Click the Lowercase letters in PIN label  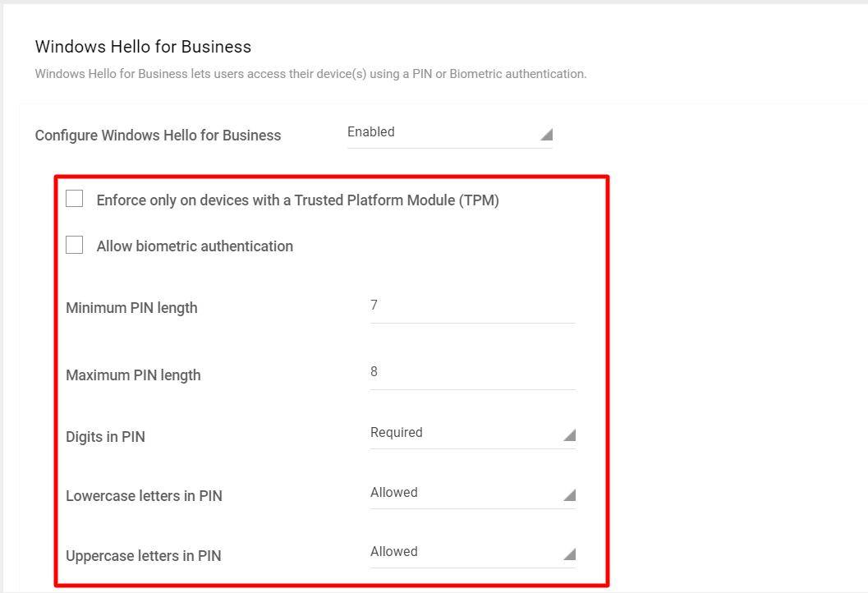coord(144,496)
